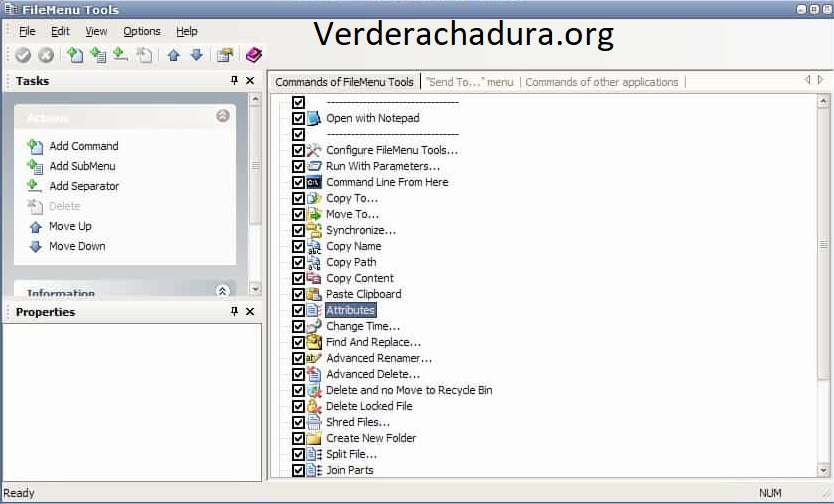Click the Paste Clipboard icon
Screen dimensions: 834x504
pos(314,294)
